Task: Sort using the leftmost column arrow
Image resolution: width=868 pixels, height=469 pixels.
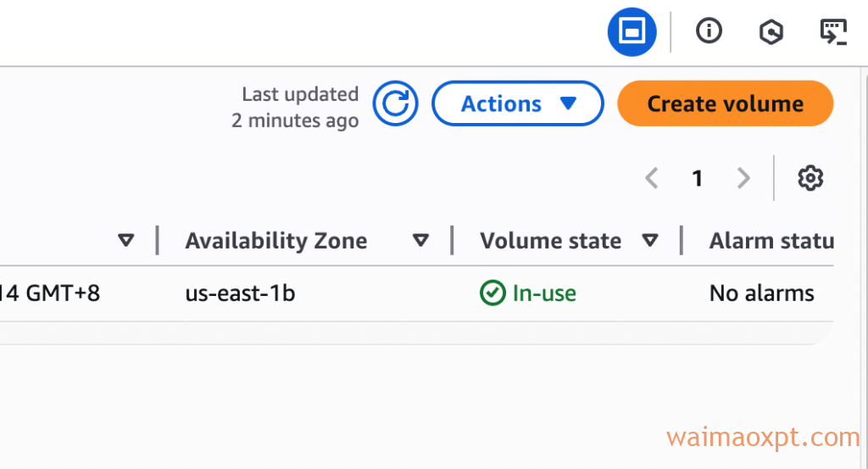Action: click(x=126, y=240)
